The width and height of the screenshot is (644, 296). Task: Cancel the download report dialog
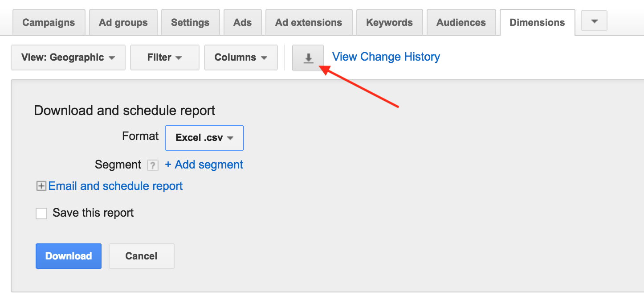coord(141,256)
